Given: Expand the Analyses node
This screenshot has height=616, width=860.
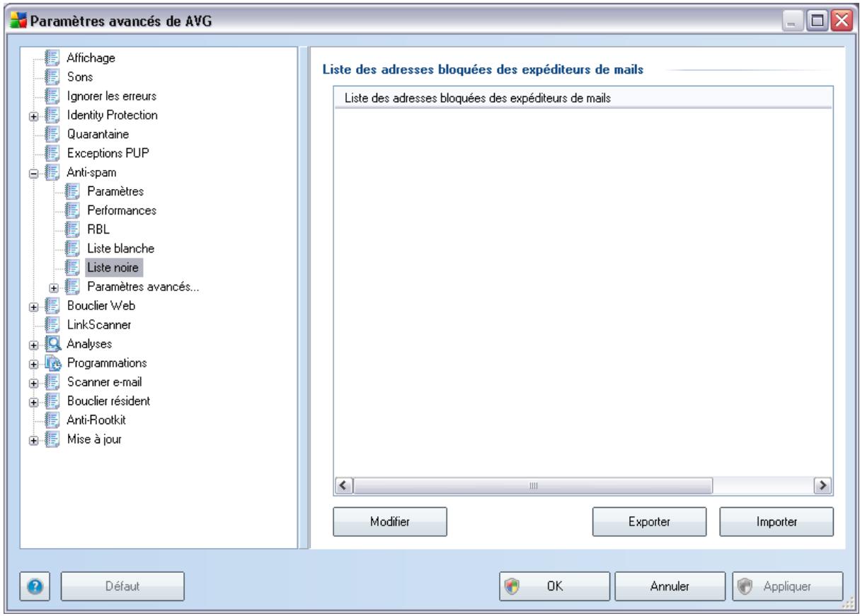Looking at the screenshot, I should (33, 345).
